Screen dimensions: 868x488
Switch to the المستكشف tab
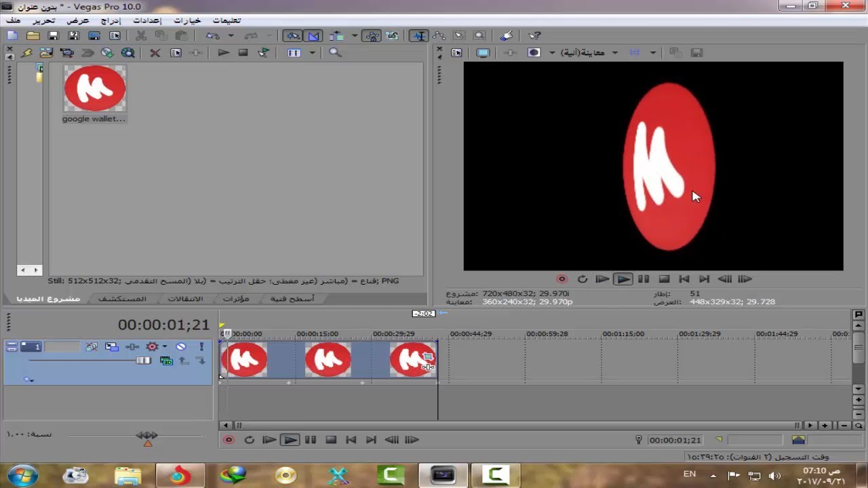click(122, 299)
